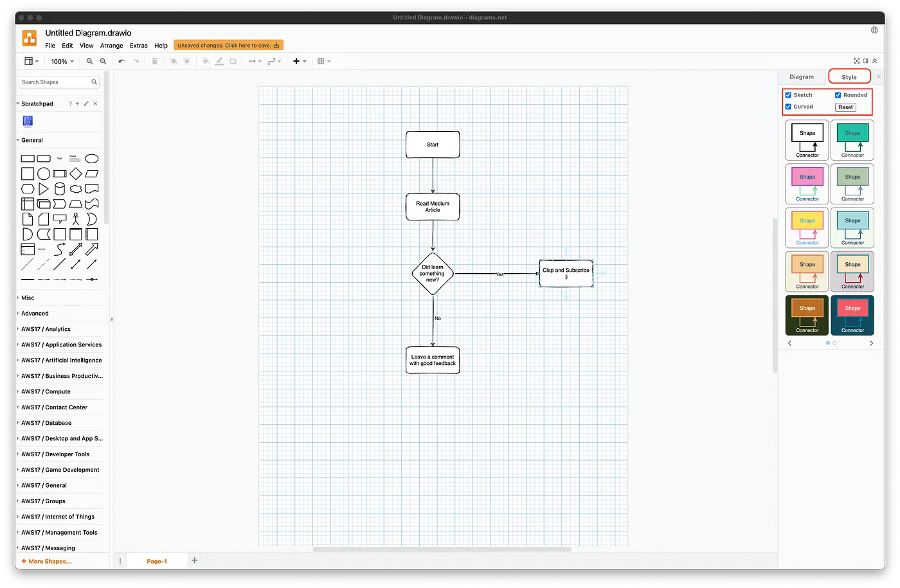
Task: Switch to the Diagram tab
Action: (802, 76)
